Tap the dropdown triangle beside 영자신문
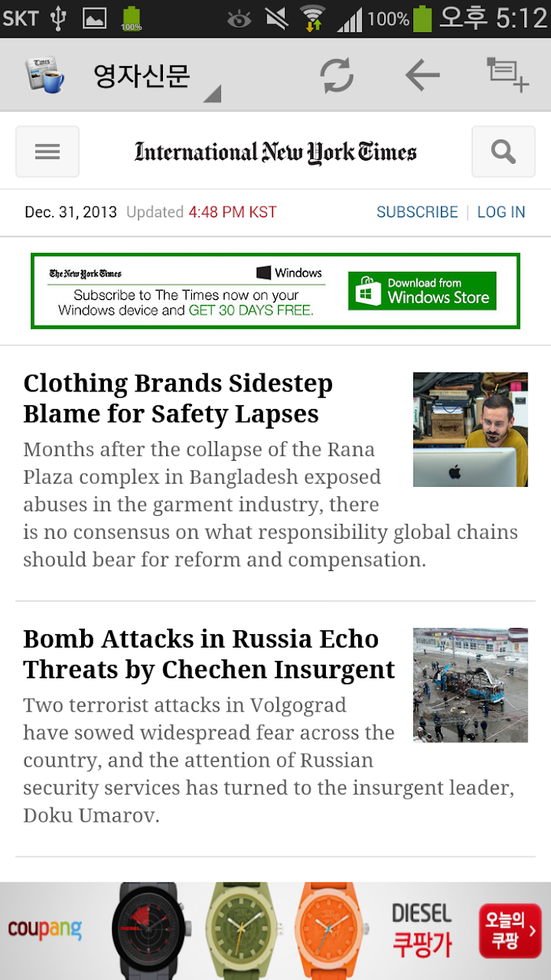Viewport: 551px width, 980px height. (x=213, y=94)
